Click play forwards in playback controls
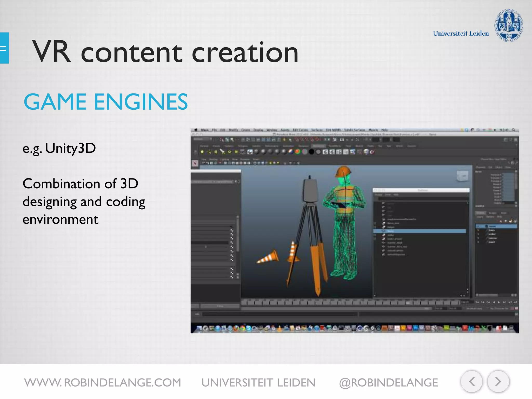The image size is (532, 399). click(x=499, y=302)
